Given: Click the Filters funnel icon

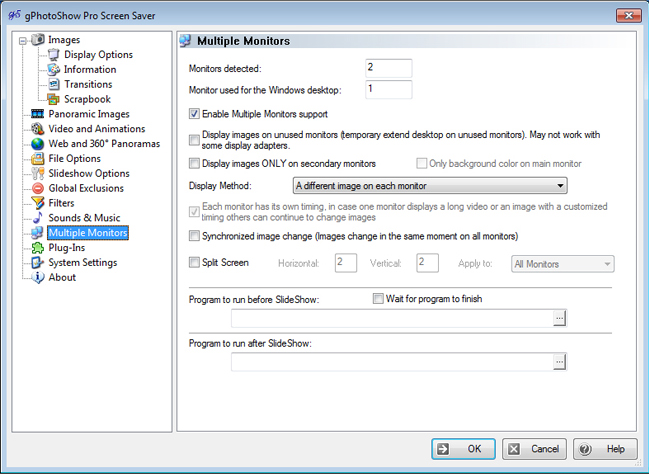Looking at the screenshot, I should [38, 203].
